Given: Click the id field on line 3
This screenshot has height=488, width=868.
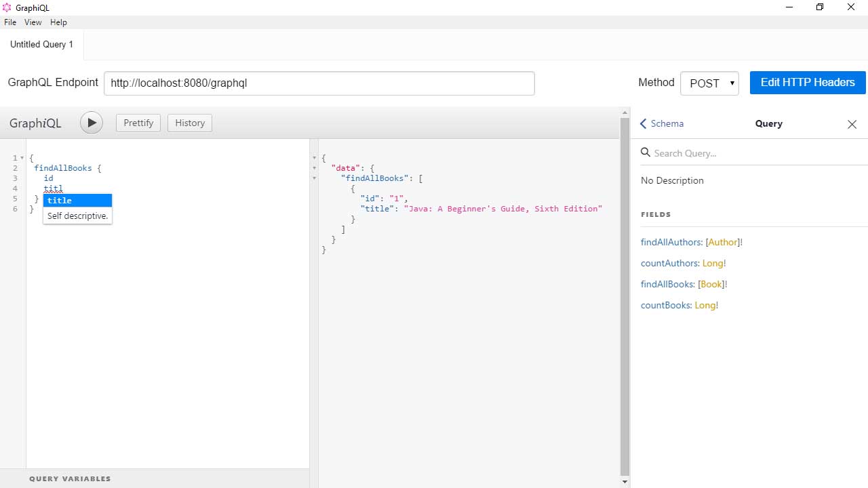Looking at the screenshot, I should click(x=48, y=178).
